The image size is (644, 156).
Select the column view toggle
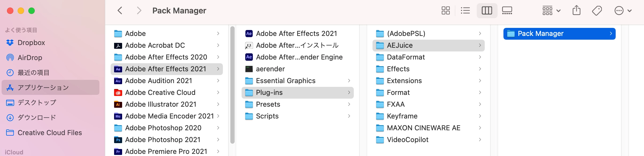pos(487,11)
